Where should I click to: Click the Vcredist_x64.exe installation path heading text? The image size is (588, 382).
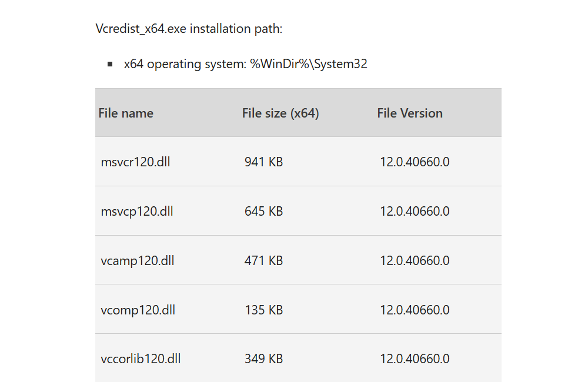pyautogui.click(x=189, y=29)
